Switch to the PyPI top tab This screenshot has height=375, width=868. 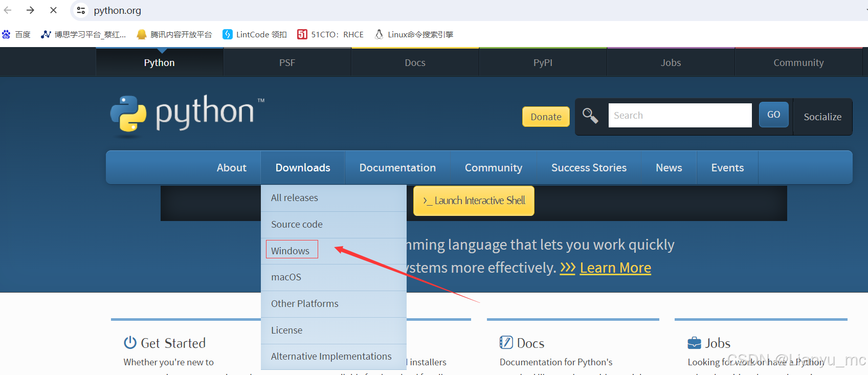click(543, 62)
